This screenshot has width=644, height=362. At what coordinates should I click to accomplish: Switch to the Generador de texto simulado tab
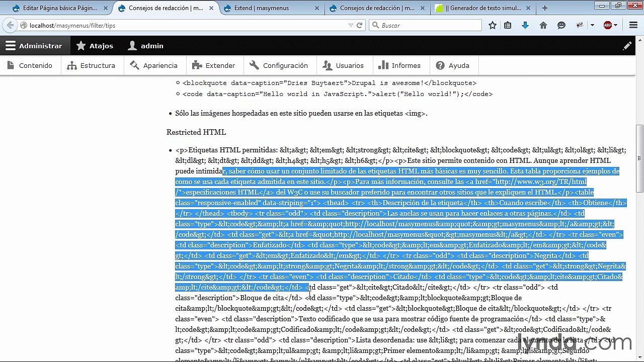pos(483,8)
